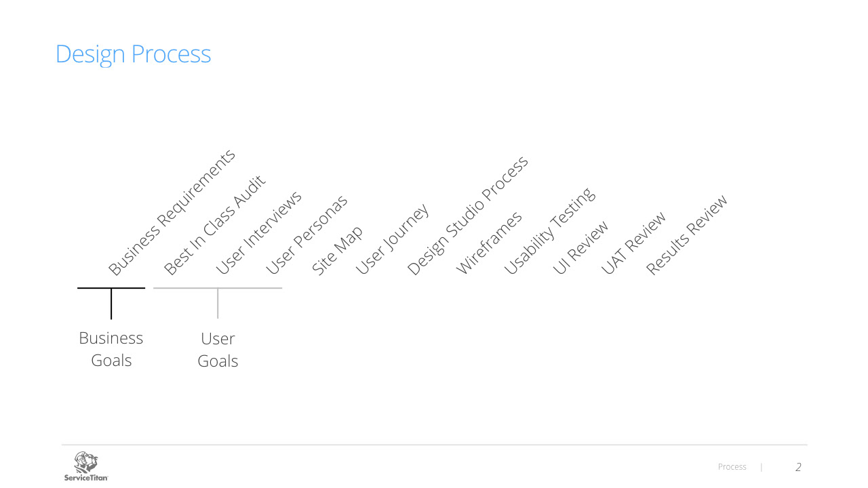Click the UAT Review label

pyautogui.click(x=633, y=243)
